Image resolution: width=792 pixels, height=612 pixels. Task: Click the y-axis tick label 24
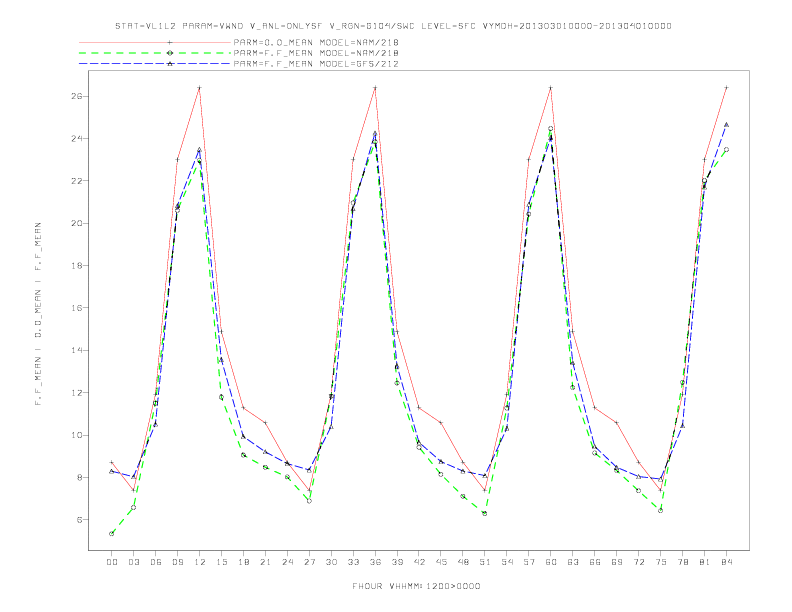(76, 138)
